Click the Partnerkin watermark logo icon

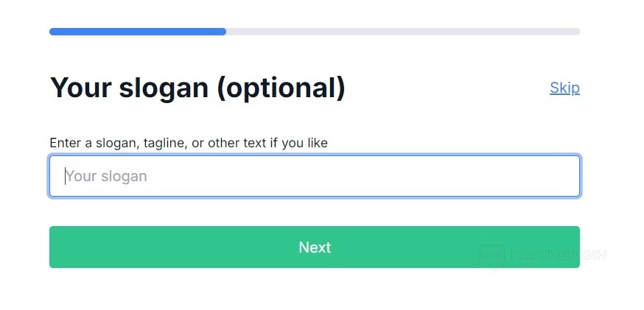pyautogui.click(x=491, y=256)
